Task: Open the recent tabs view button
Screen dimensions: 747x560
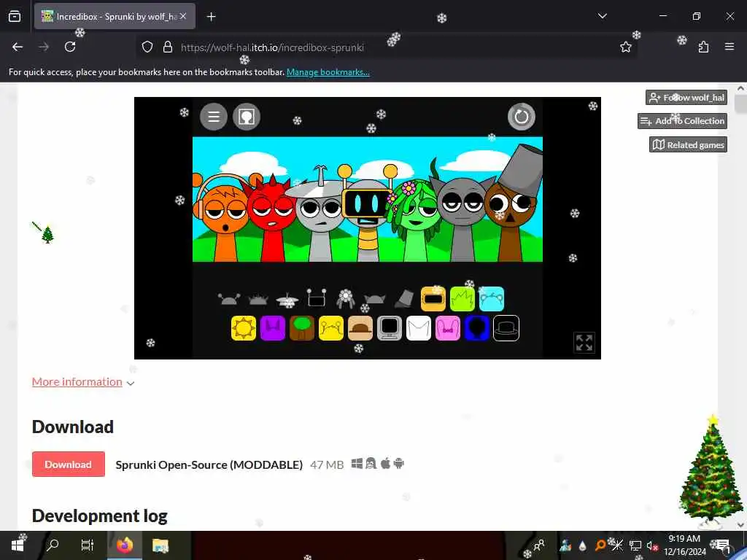Action: point(15,17)
